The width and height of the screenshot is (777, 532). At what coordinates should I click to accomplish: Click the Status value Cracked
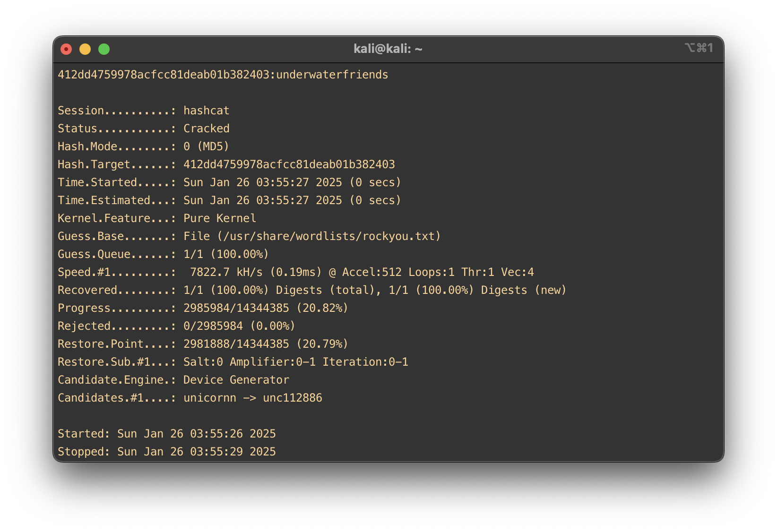click(206, 129)
